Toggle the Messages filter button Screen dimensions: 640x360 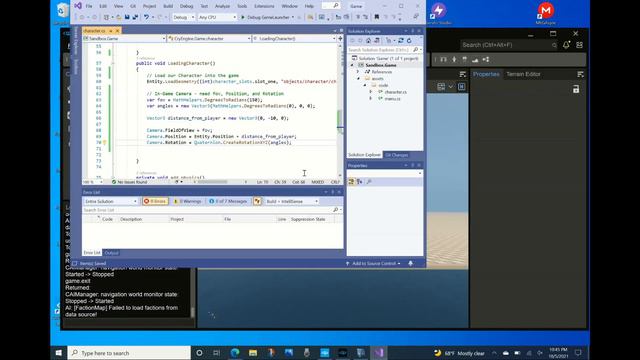(x=228, y=201)
